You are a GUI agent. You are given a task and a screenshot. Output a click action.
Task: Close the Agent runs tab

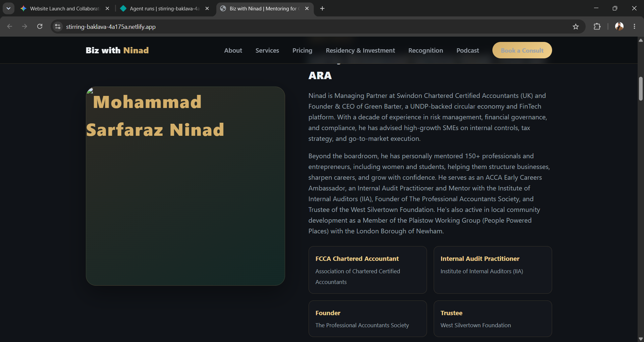click(207, 9)
